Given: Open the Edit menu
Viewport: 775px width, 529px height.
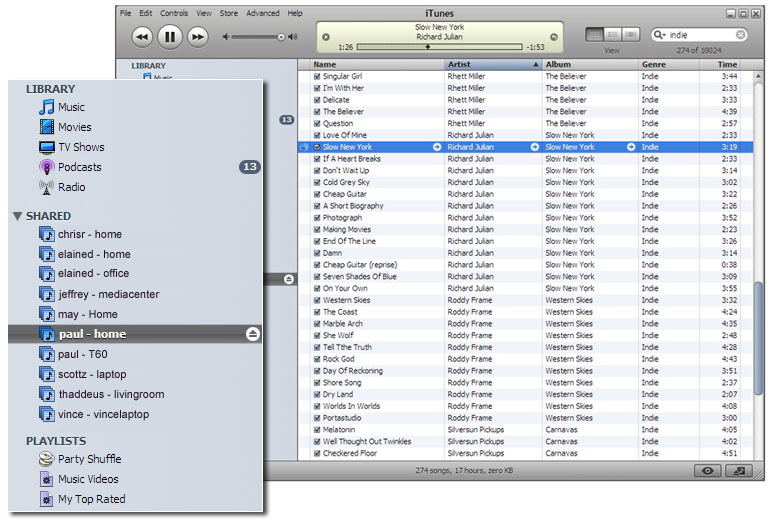Looking at the screenshot, I should [145, 13].
